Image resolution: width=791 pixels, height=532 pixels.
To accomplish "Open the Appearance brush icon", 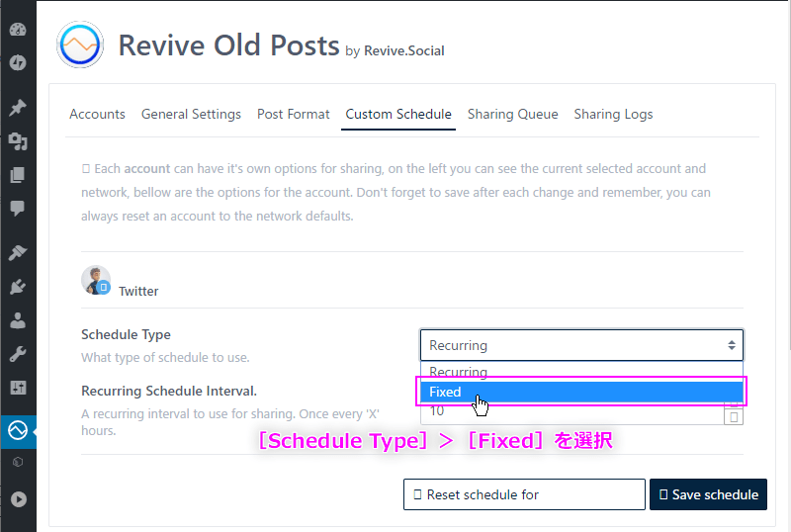I will 18,252.
